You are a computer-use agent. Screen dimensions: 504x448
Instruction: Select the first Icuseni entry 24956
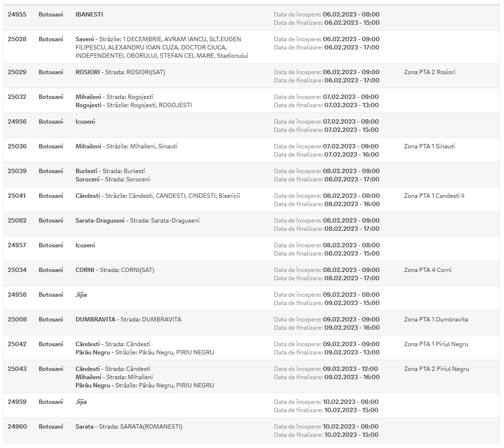pos(252,125)
